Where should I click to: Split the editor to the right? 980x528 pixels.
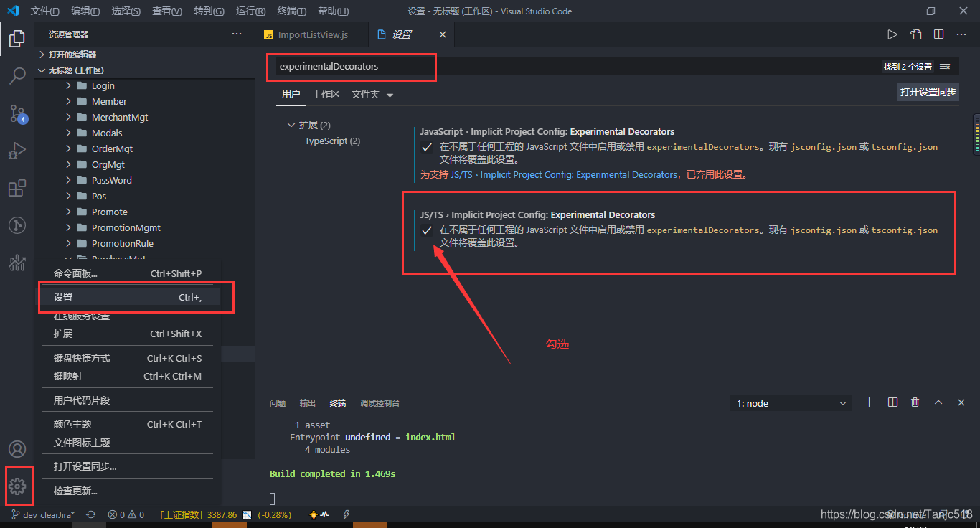[x=938, y=34]
